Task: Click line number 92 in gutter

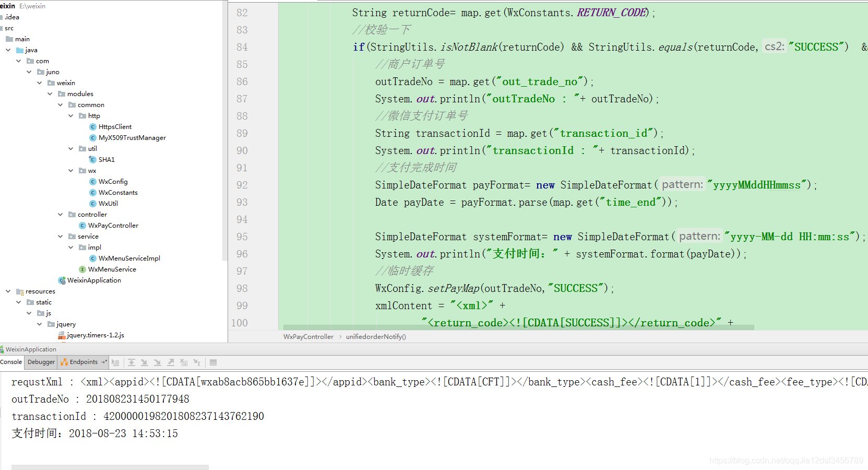Action: coord(242,185)
